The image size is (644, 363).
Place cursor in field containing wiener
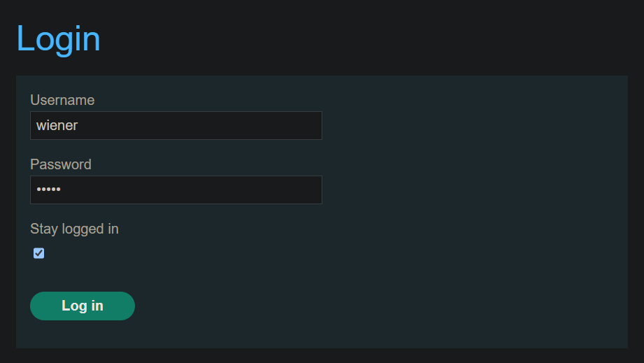click(x=176, y=126)
